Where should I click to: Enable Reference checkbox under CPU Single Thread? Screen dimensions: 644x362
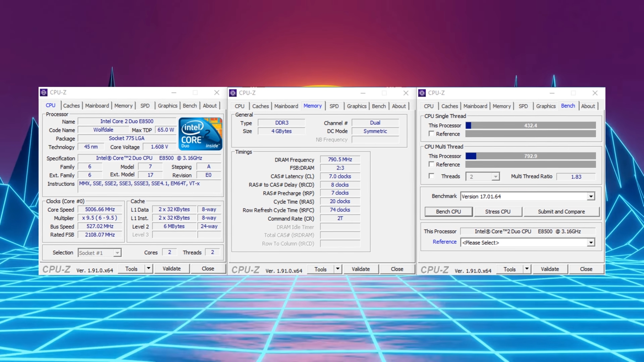pyautogui.click(x=431, y=134)
